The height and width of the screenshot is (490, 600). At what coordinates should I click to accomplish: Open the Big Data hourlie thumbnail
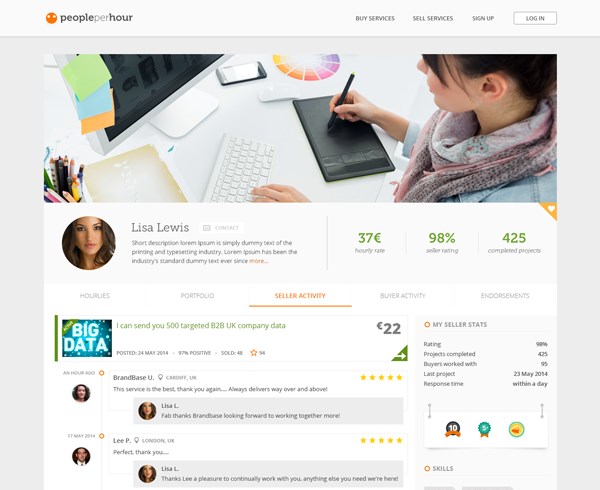[x=87, y=338]
